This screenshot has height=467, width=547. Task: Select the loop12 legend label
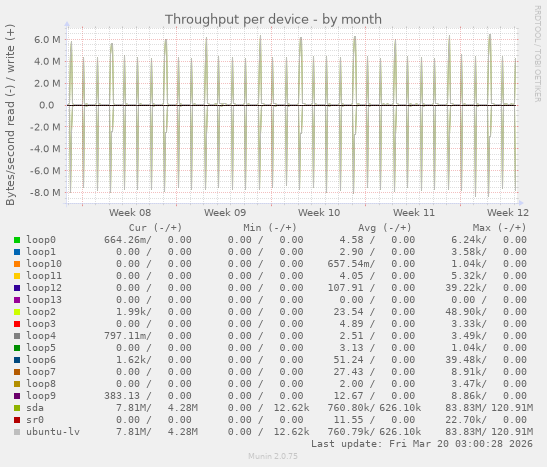pyautogui.click(x=44, y=288)
